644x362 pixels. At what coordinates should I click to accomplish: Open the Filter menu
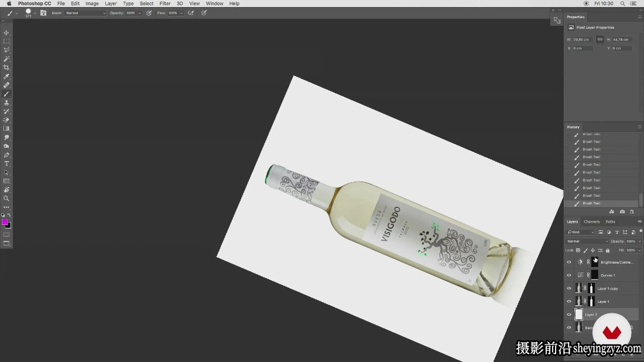point(165,4)
